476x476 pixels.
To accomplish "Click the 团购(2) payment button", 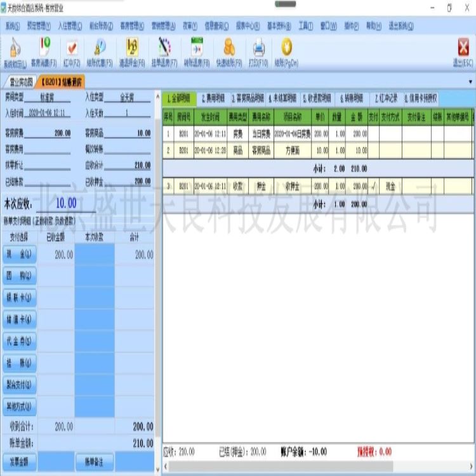I will click(x=20, y=276).
